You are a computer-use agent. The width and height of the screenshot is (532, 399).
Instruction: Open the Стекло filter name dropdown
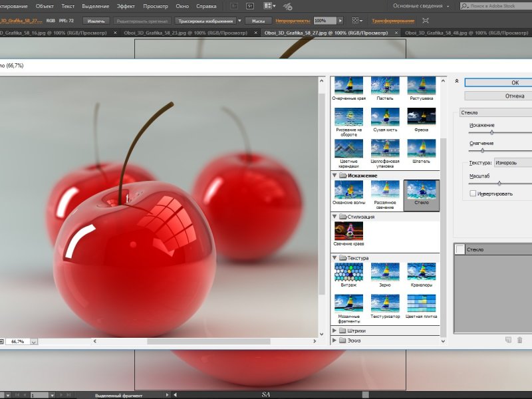[495, 112]
